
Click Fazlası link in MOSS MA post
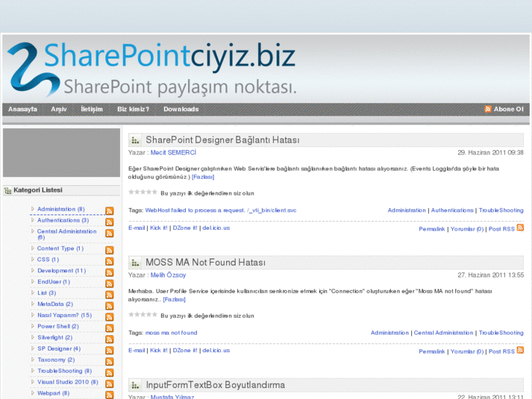pos(174,299)
